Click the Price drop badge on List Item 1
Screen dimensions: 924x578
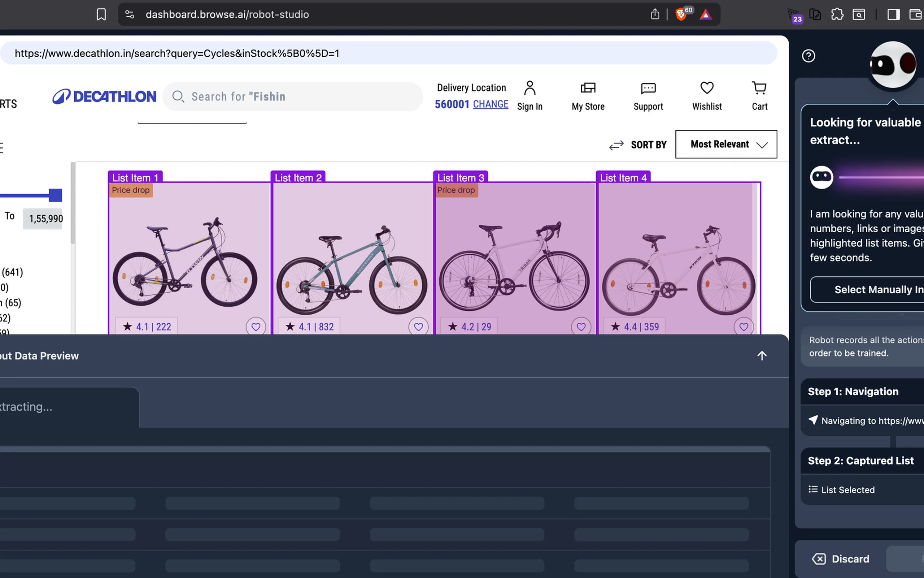[x=131, y=190]
